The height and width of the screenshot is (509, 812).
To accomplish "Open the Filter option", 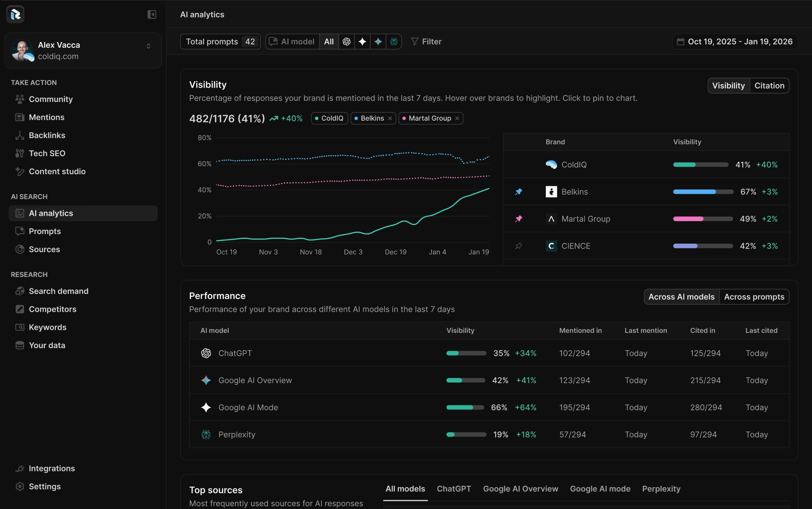I will point(426,42).
